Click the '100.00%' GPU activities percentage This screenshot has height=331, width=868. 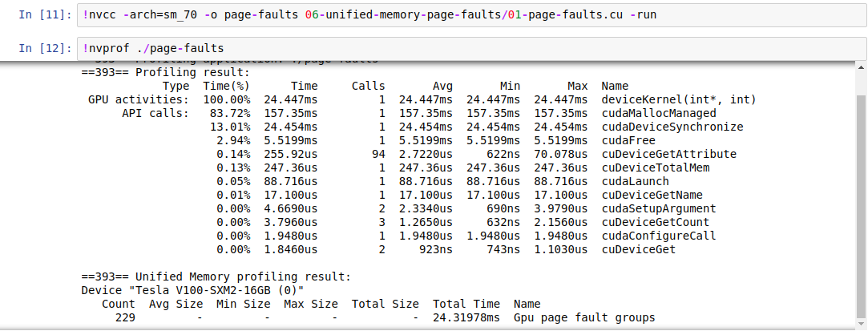(226, 100)
